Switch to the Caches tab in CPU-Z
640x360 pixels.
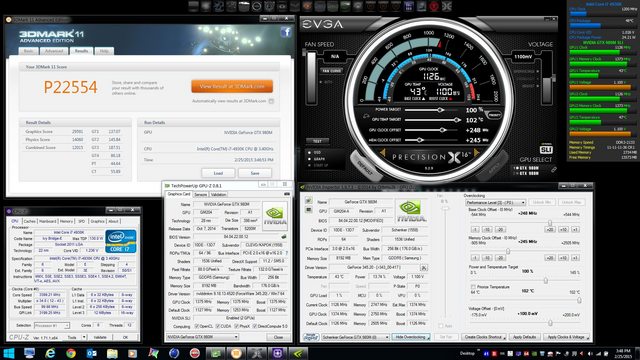tap(29, 221)
